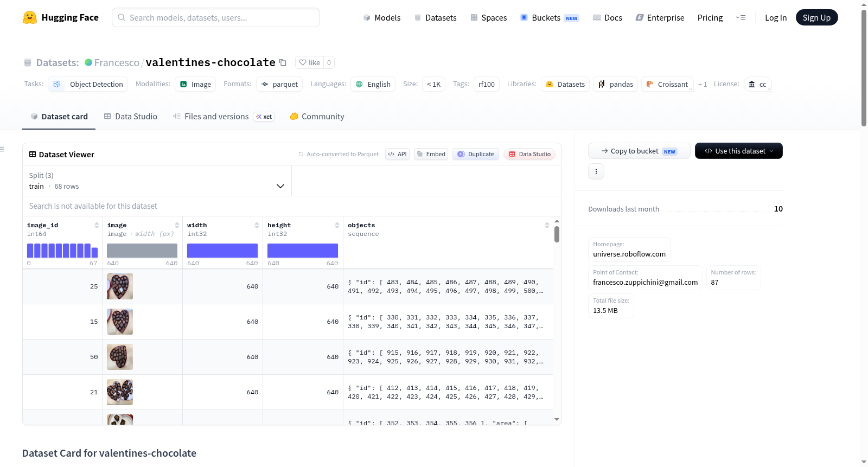Toggle sorting on the height column

pos(337,225)
